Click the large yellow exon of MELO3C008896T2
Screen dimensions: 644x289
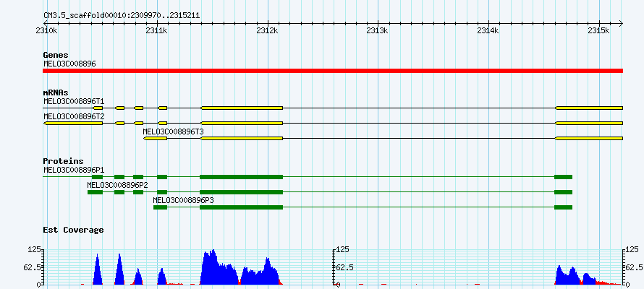pyautogui.click(x=242, y=123)
